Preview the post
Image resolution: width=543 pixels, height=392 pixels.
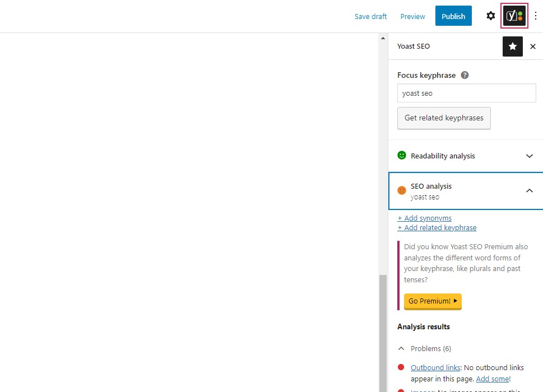(x=412, y=16)
